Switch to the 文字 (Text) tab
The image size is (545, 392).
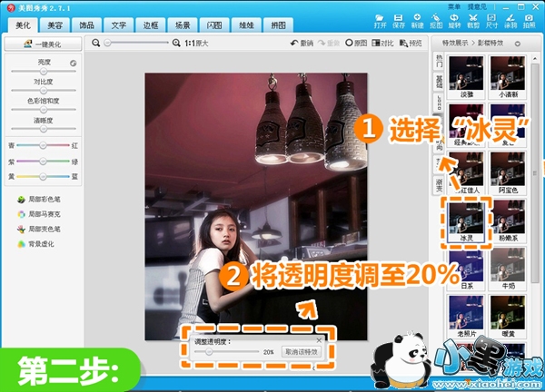tap(118, 24)
